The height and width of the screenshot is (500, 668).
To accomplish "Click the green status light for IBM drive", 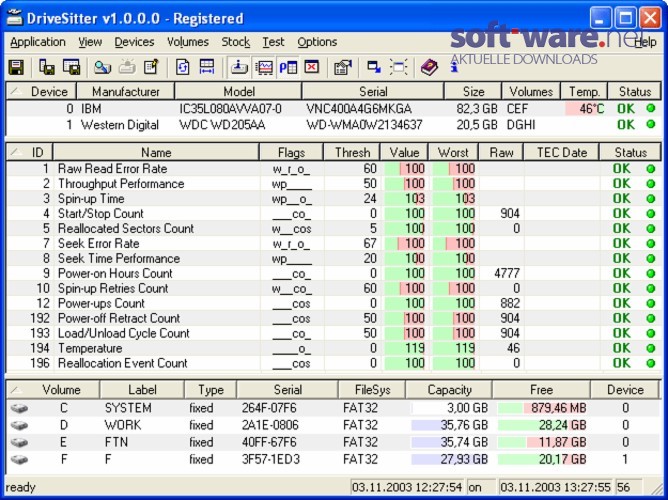I will coord(651,108).
